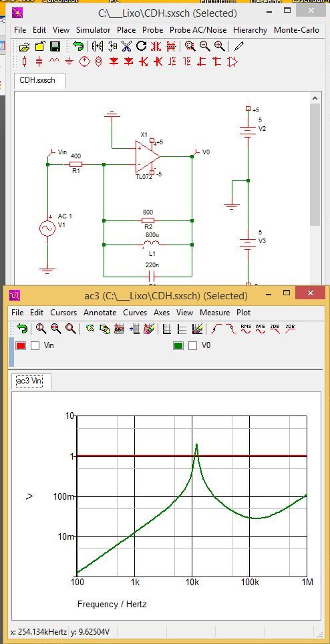Place an op-amp triangle symbol
Image resolution: width=330 pixels, height=644 pixels.
[232, 62]
